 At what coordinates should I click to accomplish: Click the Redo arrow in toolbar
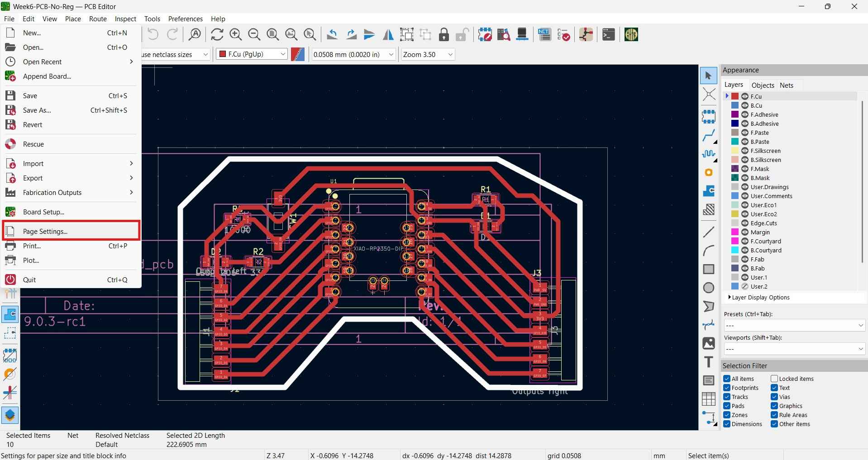(x=172, y=34)
